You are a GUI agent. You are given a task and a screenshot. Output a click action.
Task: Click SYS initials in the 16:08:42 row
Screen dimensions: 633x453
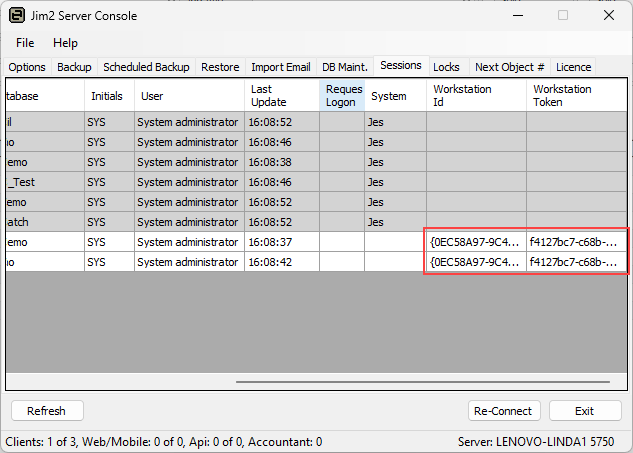tap(109, 262)
